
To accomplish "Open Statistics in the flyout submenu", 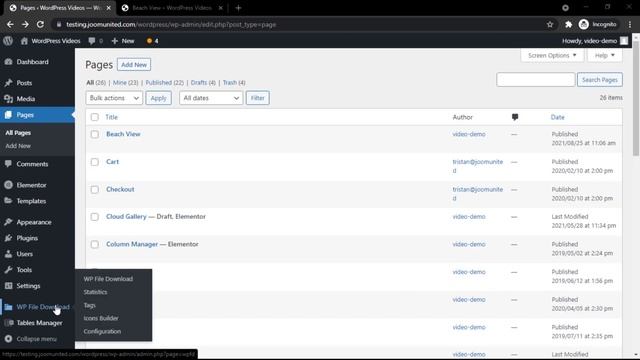I will click(x=96, y=292).
